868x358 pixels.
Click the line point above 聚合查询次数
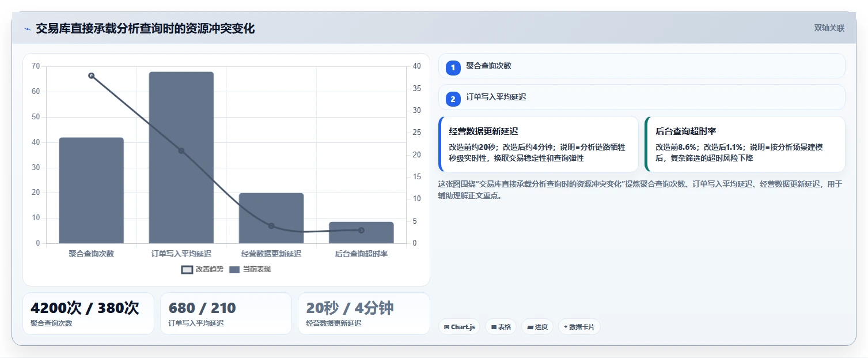click(x=91, y=76)
